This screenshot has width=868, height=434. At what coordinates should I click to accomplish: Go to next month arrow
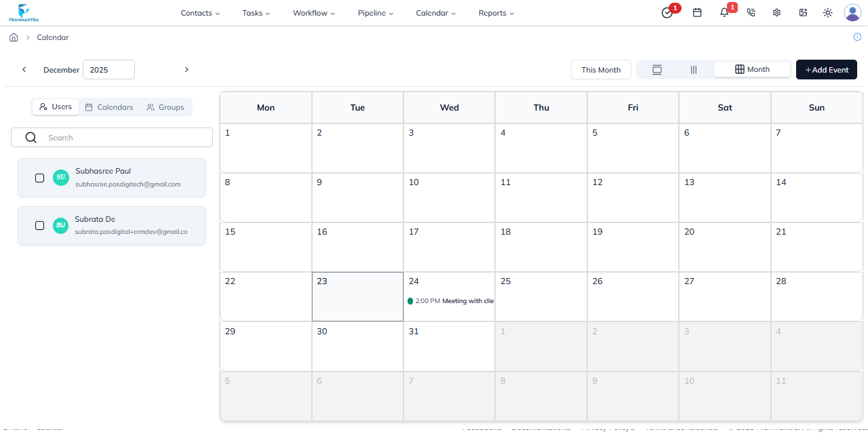pyautogui.click(x=186, y=69)
